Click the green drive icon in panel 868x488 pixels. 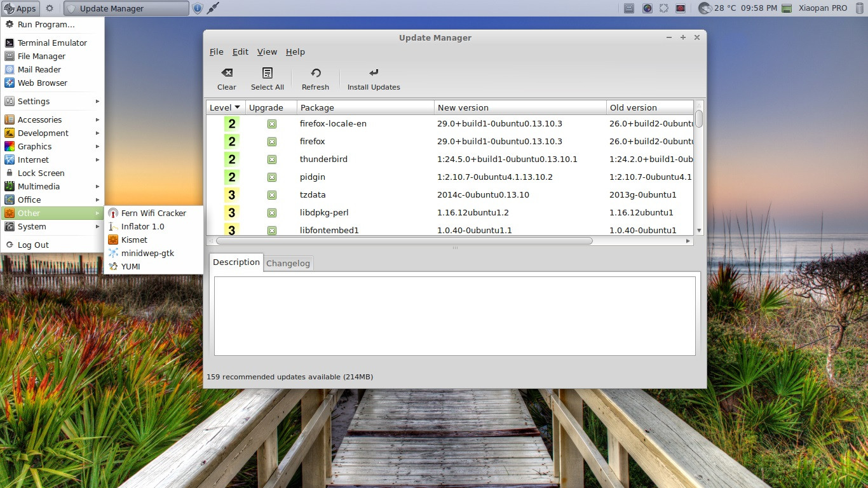point(787,8)
